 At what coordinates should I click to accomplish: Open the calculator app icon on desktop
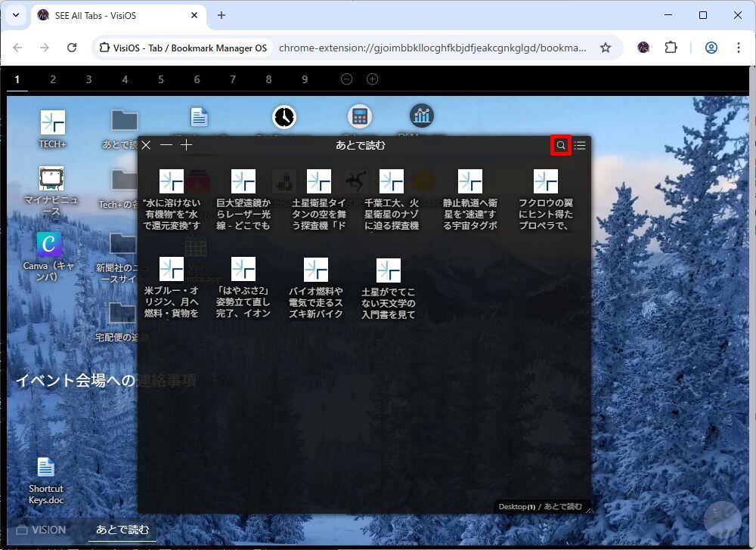[360, 116]
